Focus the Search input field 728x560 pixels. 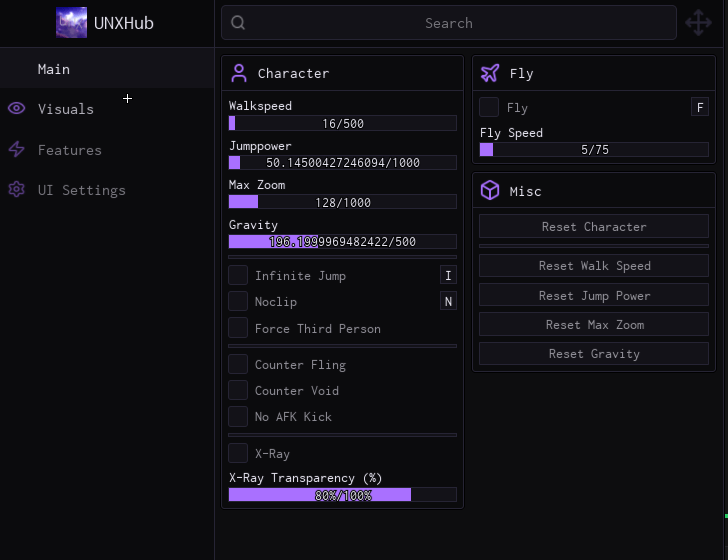click(x=448, y=23)
